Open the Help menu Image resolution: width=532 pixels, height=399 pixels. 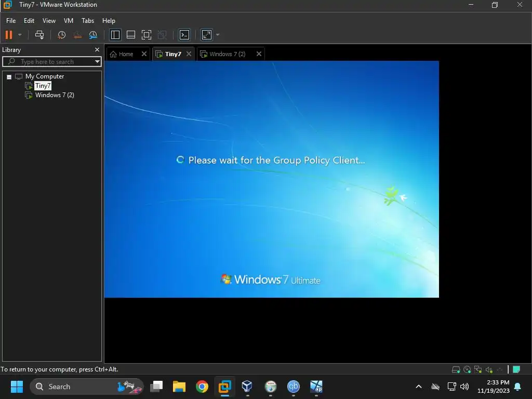[x=109, y=21]
